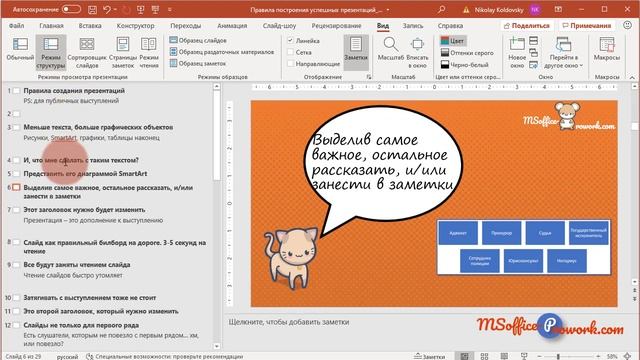Click the русский language indicator

point(67,357)
